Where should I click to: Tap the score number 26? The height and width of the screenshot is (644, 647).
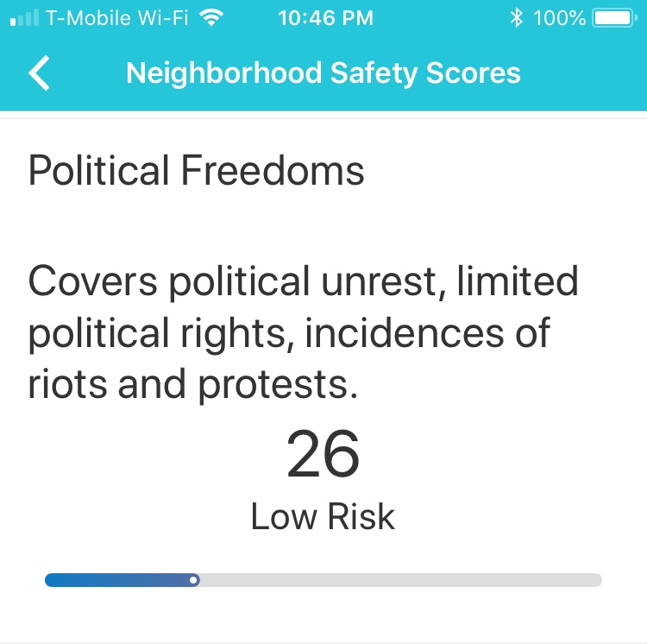(323, 454)
